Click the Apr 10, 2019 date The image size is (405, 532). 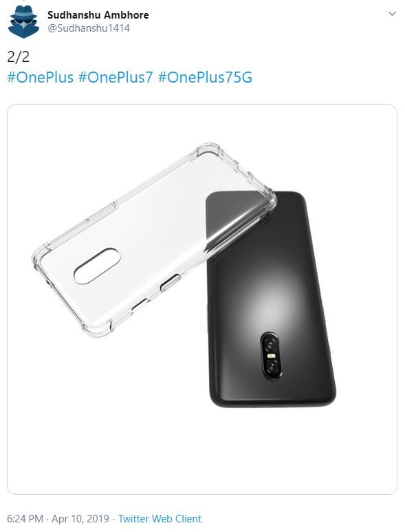point(80,519)
